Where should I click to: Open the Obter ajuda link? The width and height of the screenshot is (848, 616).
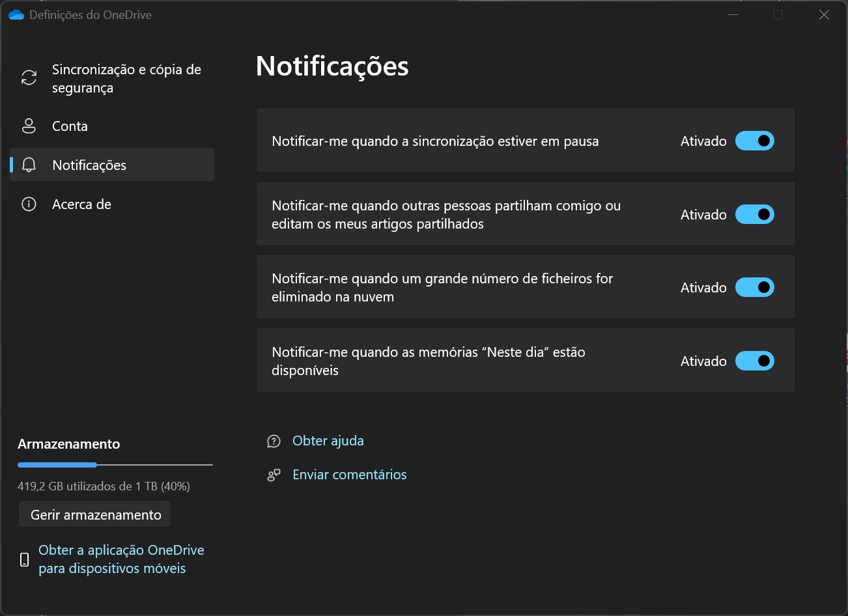click(328, 441)
